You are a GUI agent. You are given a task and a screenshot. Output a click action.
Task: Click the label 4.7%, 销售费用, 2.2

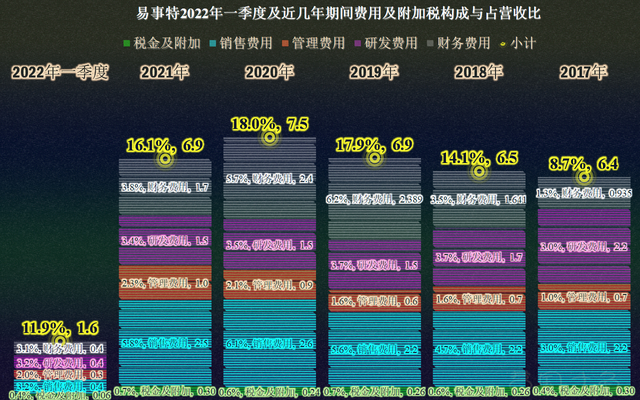[x=479, y=349]
